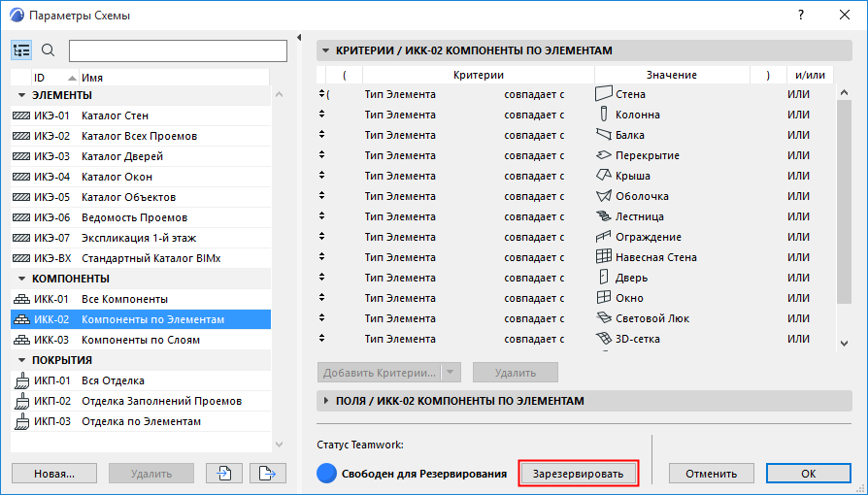Viewport: 868px width, 495px height.
Task: Collapse the ЭЛЕМЕНТЫ group
Action: point(21,95)
